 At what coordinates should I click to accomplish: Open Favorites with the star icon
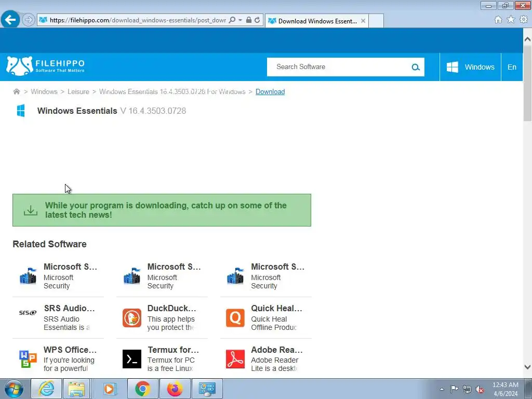pos(511,20)
